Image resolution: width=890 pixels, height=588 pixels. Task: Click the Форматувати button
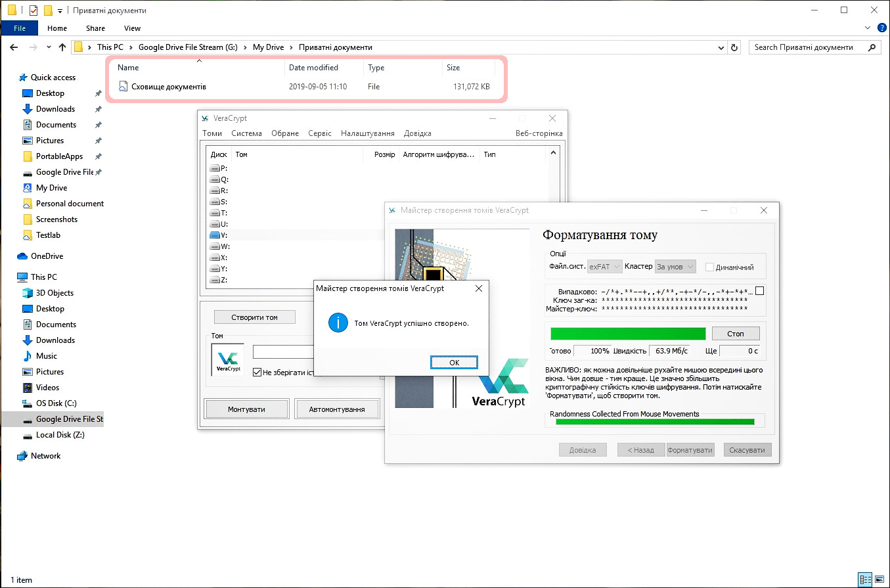point(690,450)
